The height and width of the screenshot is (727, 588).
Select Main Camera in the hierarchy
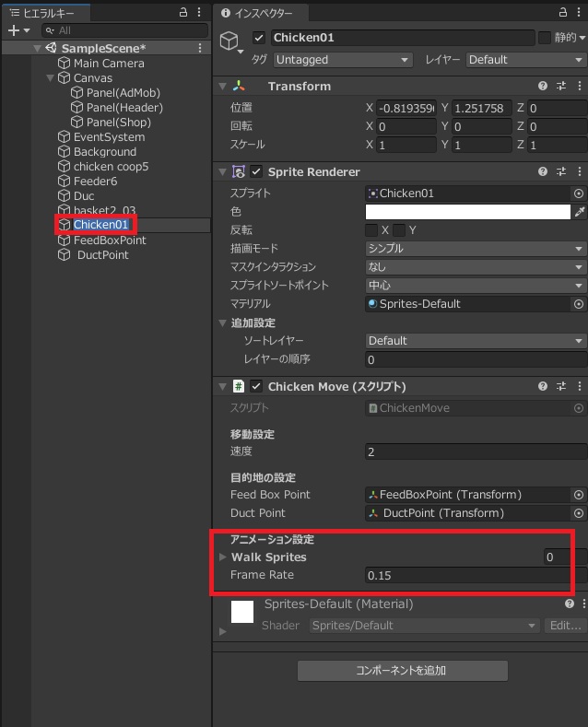[109, 64]
